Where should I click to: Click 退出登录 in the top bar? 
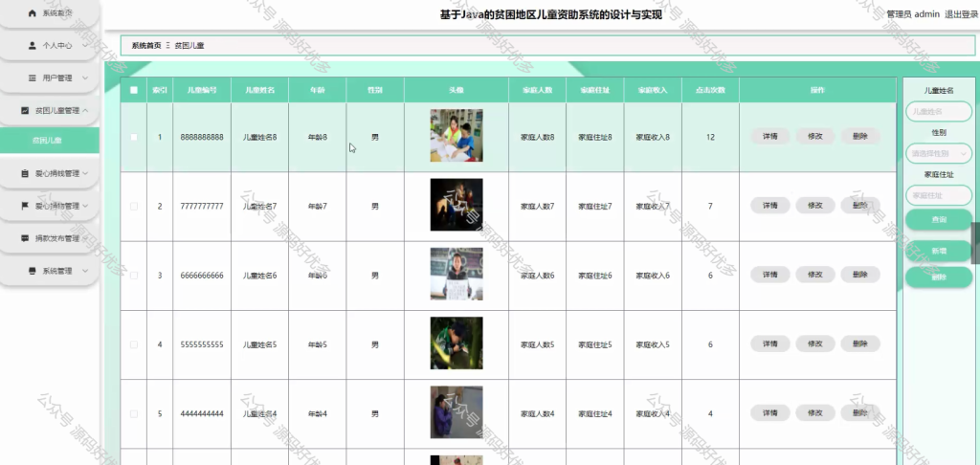point(961,14)
